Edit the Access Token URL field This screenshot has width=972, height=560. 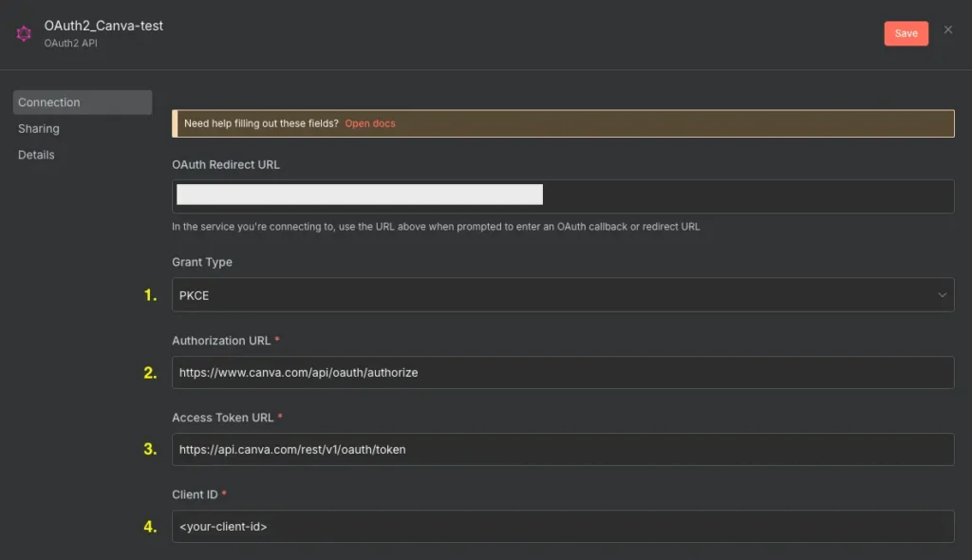[563, 450]
